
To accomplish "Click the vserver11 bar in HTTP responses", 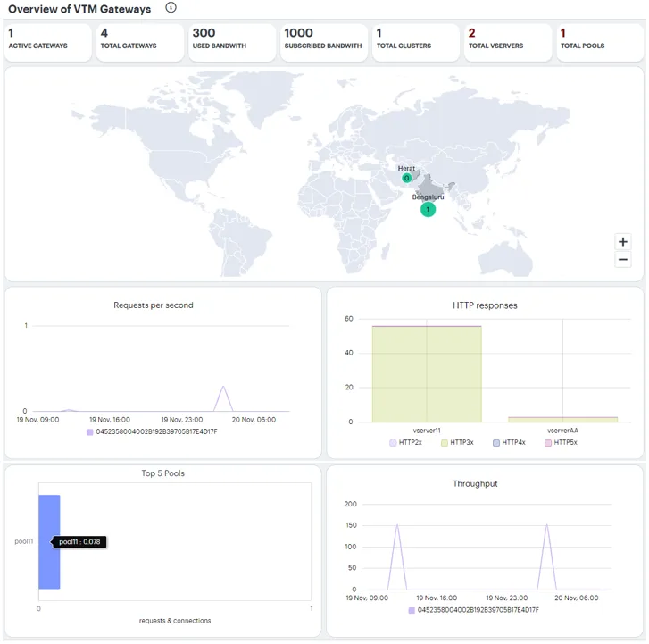I will [x=427, y=374].
